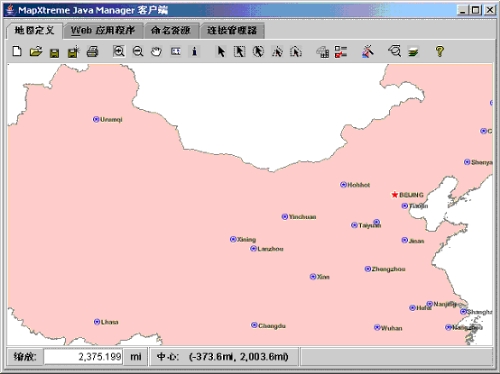Open the 命名资源 tab
The image size is (500, 374).
(171, 31)
